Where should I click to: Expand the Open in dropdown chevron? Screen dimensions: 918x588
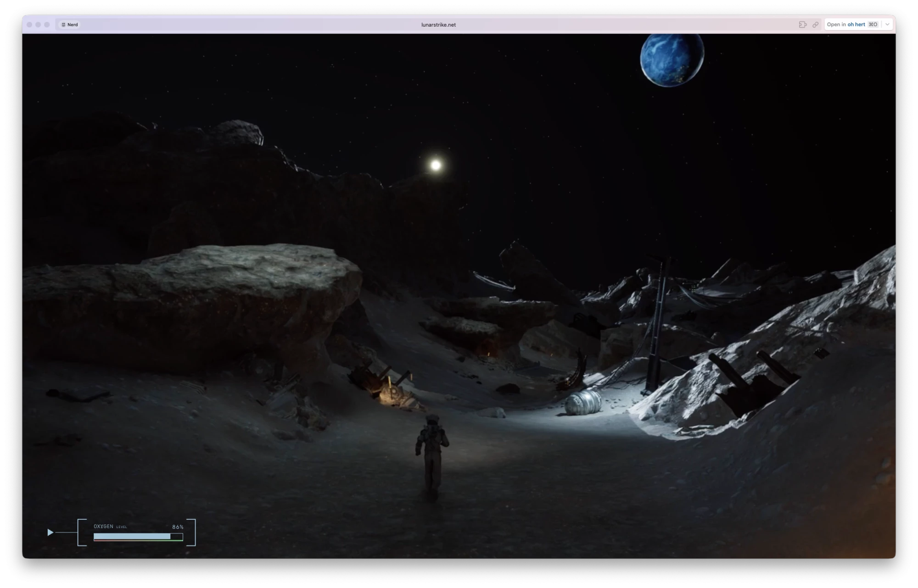(x=887, y=25)
